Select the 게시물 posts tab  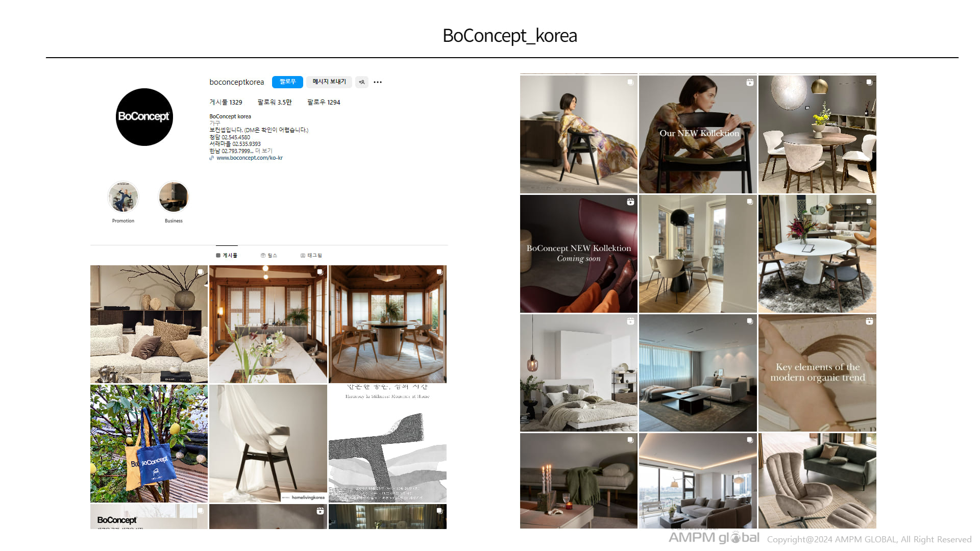(x=227, y=255)
